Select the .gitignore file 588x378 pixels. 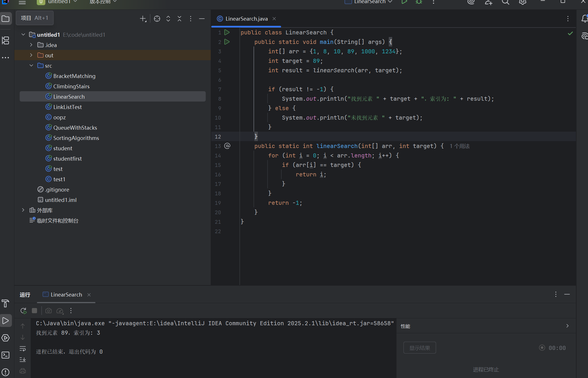pos(57,190)
